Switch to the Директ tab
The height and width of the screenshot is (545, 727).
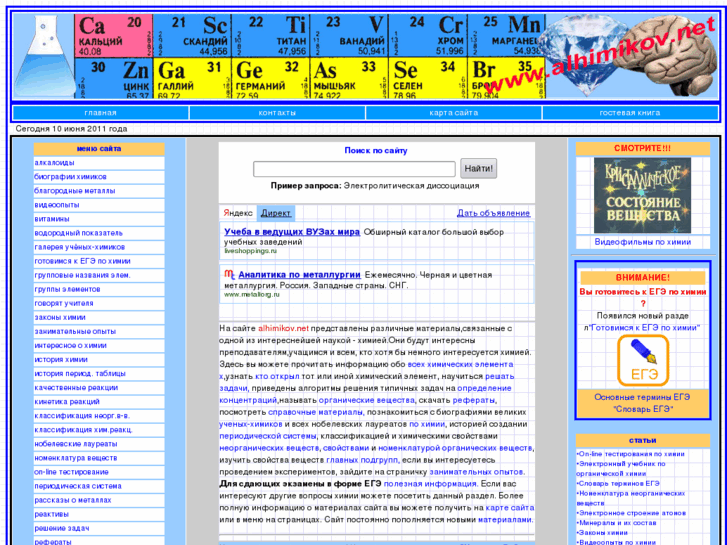[x=275, y=213]
